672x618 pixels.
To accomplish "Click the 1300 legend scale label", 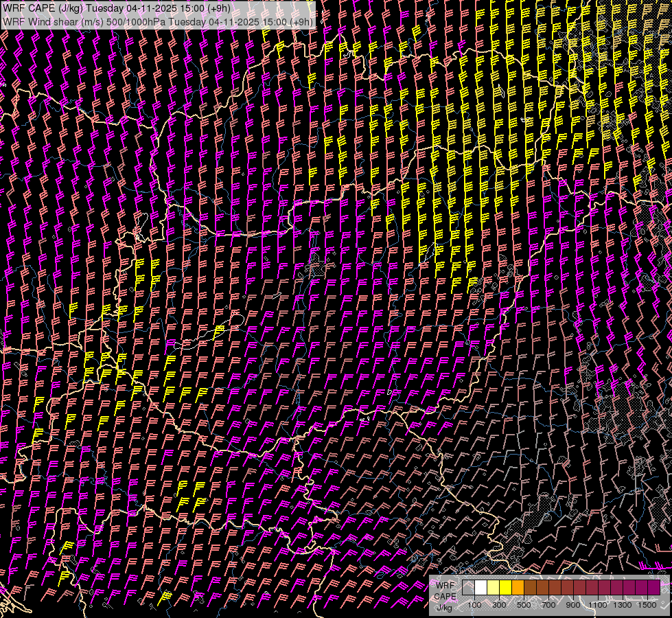I will pyautogui.click(x=623, y=605).
